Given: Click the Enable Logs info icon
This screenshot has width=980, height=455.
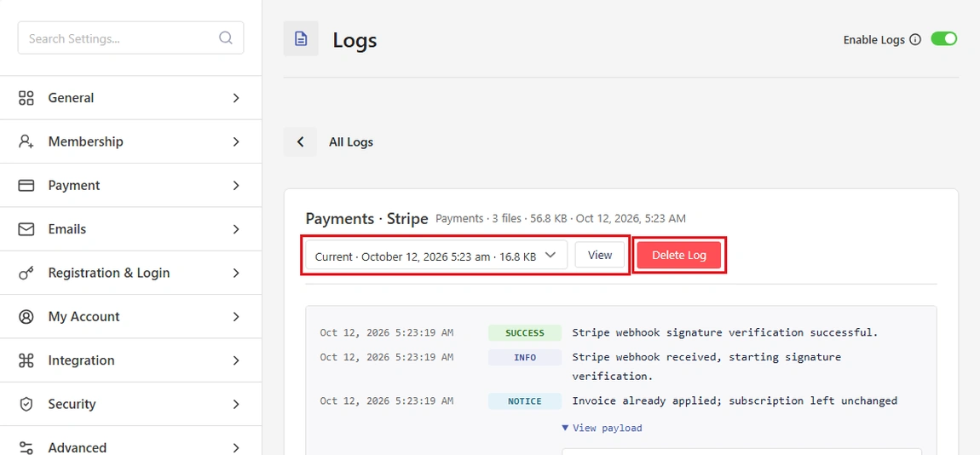Looking at the screenshot, I should point(915,39).
